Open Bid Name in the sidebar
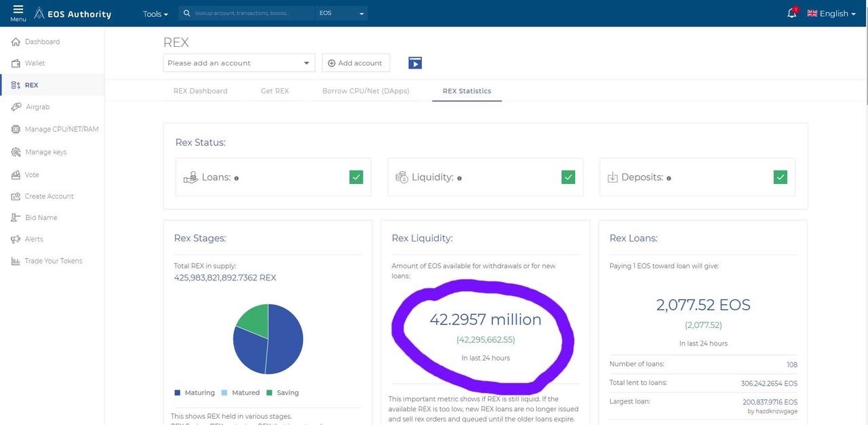The width and height of the screenshot is (868, 425). pyautogui.click(x=41, y=218)
